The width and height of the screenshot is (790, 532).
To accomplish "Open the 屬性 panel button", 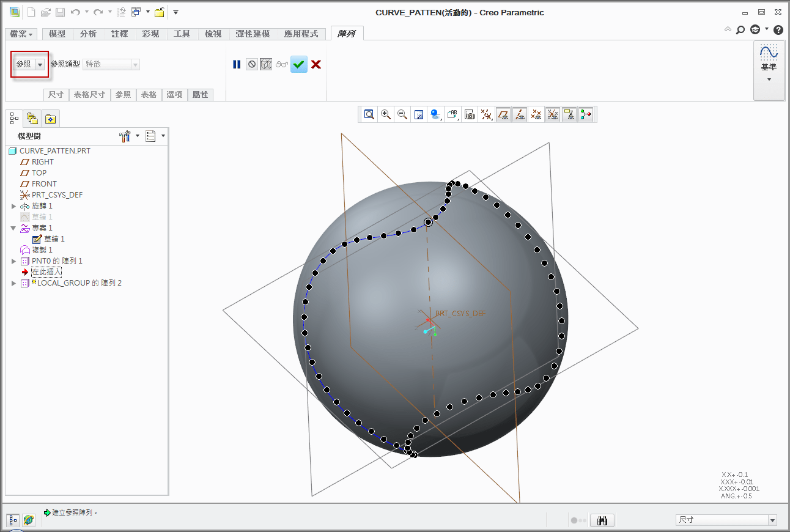I will (x=200, y=95).
